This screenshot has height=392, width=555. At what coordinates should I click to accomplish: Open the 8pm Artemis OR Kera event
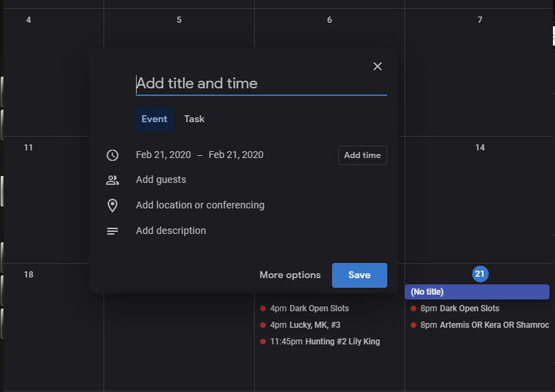483,325
